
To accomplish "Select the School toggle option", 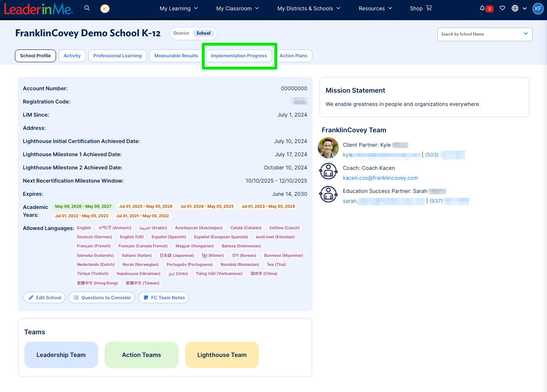I will [x=203, y=33].
